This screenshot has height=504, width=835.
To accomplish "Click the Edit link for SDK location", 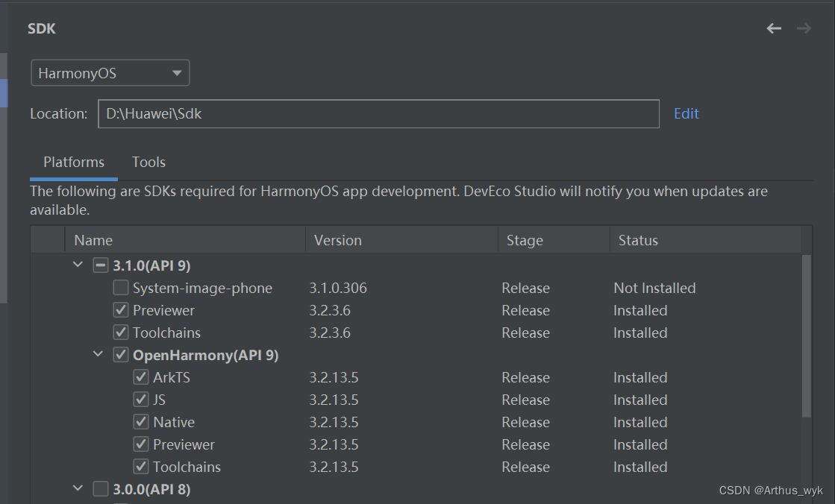I will [686, 113].
